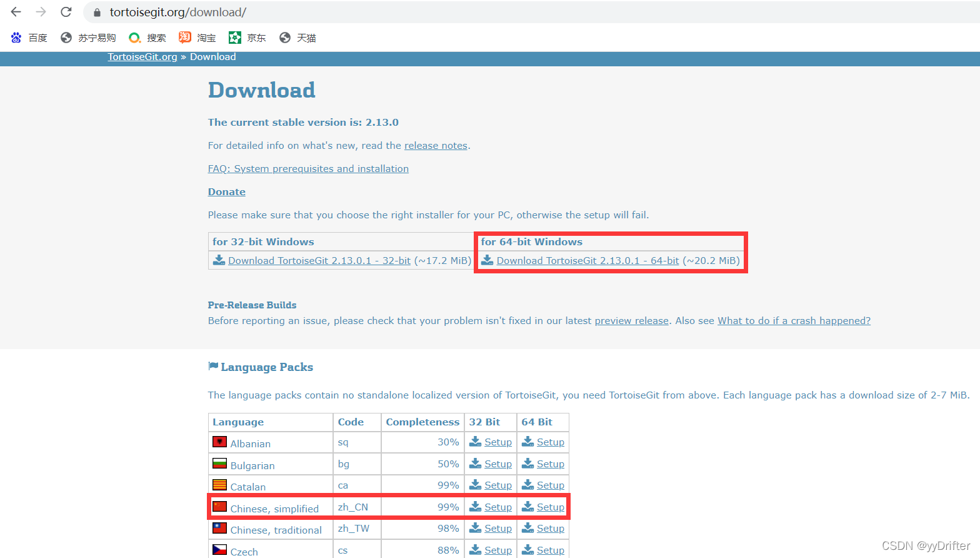Download TortoiseGit 2.13.0.1 32-bit installer
Image resolution: width=980 pixels, height=558 pixels.
[319, 261]
